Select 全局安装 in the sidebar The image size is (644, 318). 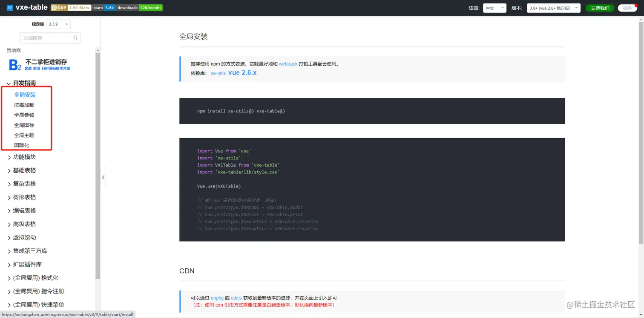pyautogui.click(x=25, y=95)
